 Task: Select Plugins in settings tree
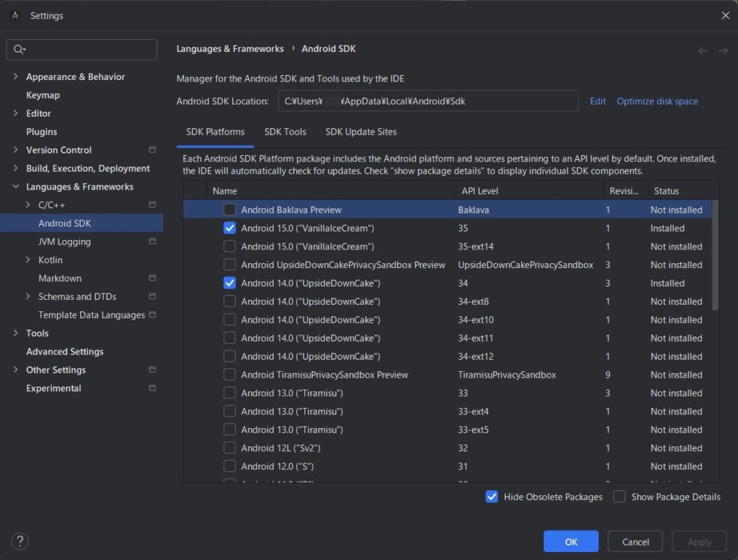tap(41, 132)
